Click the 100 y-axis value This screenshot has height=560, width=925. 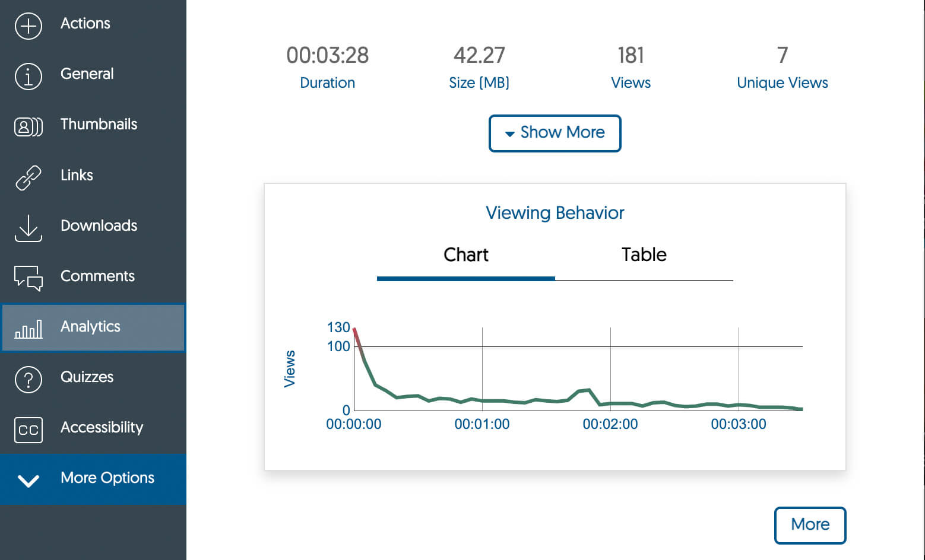[x=338, y=346]
